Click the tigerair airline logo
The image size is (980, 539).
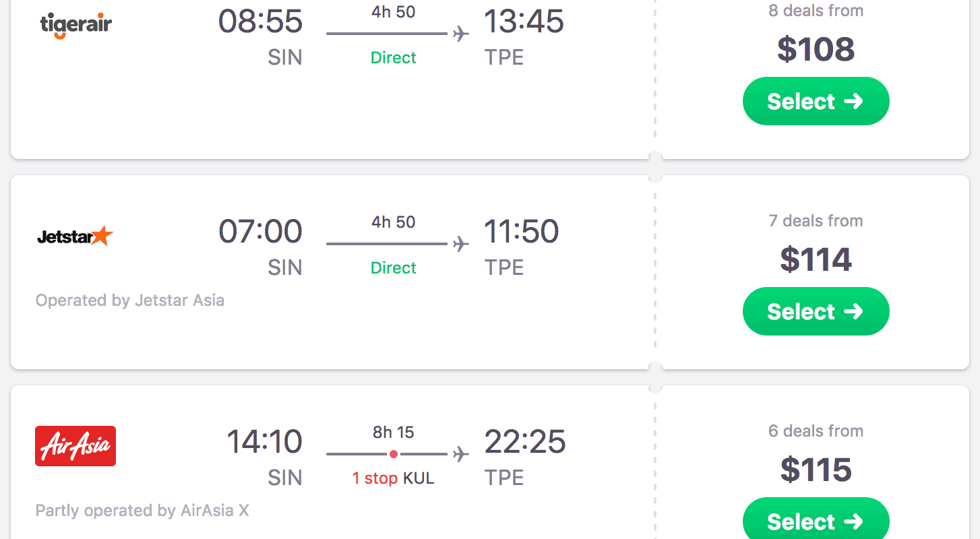pos(75,26)
